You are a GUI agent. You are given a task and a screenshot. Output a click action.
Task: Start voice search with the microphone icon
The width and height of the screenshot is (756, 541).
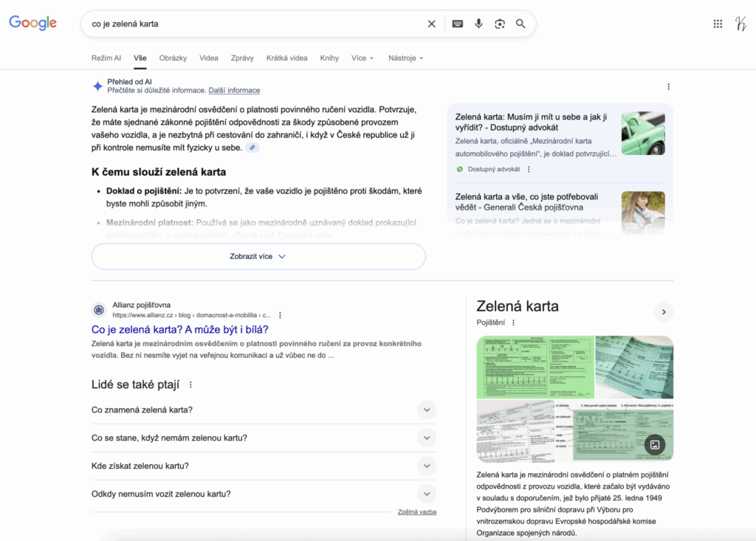tap(478, 24)
